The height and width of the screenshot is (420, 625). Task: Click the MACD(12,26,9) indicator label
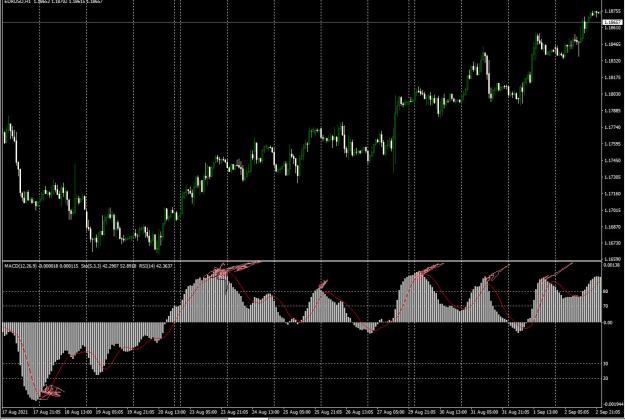[21, 266]
